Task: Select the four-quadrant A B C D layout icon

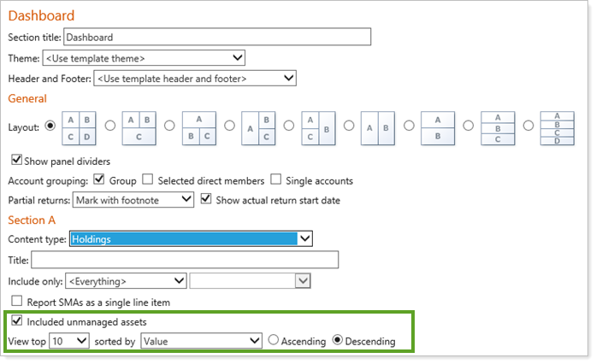Action: pyautogui.click(x=80, y=127)
